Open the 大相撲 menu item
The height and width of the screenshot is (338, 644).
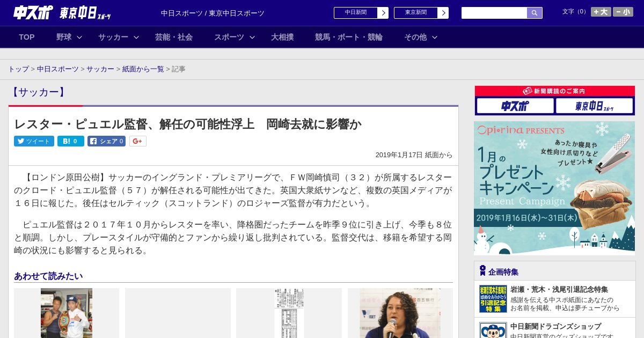pos(282,37)
